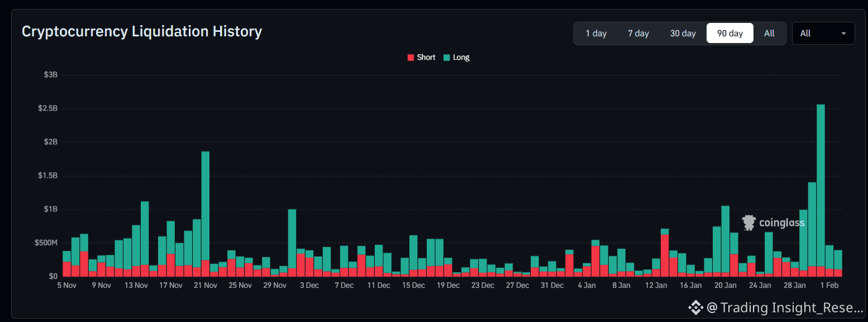Select the All time range tab
Image resolution: width=868 pixels, height=322 pixels.
coord(769,34)
